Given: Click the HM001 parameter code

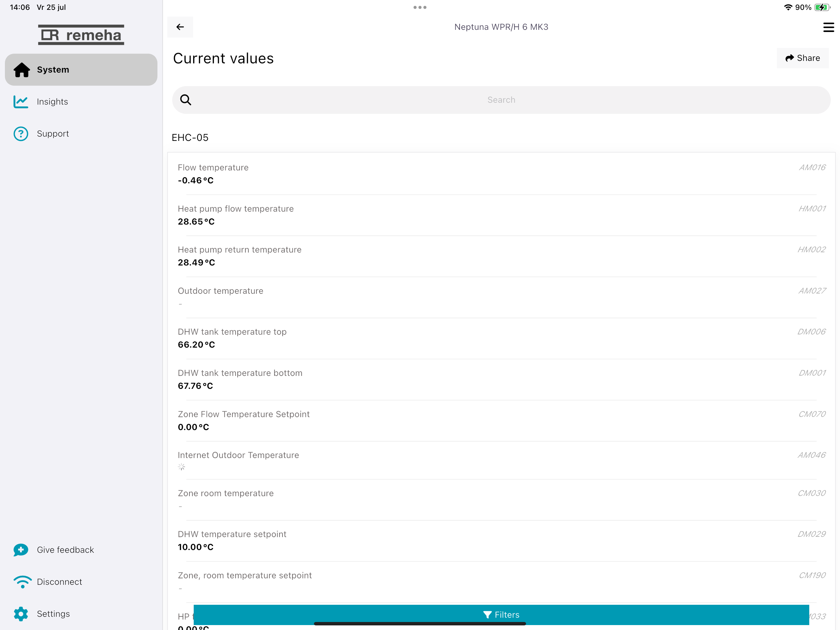Looking at the screenshot, I should pyautogui.click(x=812, y=209).
